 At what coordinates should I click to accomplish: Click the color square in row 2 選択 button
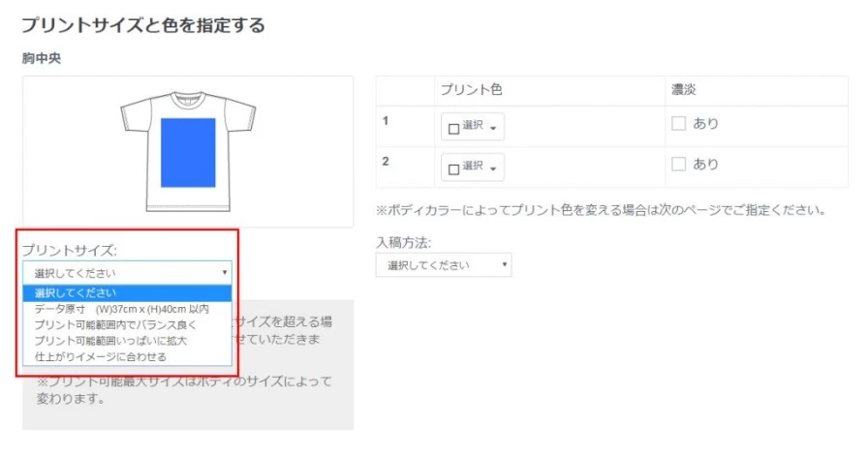tap(453, 168)
